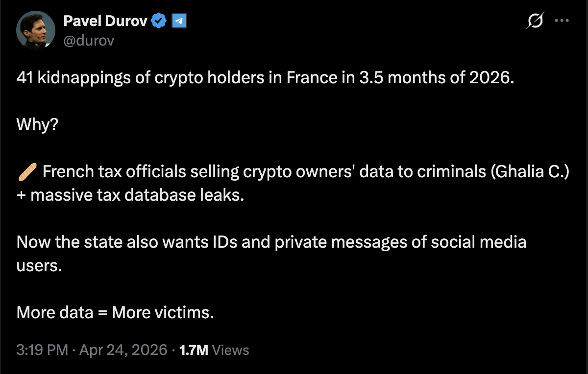
Task: Click the line starting "41 kidnappings"
Action: tap(266, 78)
